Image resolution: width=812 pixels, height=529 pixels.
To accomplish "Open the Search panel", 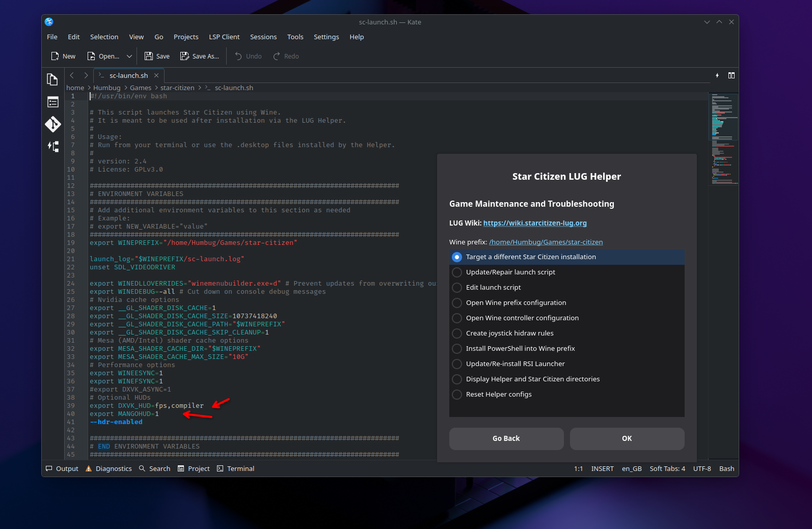I will (155, 468).
